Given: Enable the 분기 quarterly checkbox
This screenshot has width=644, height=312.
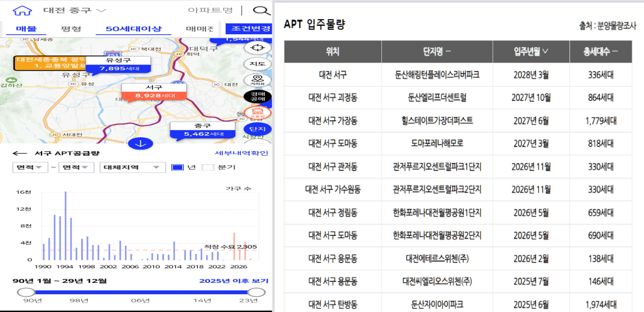Looking at the screenshot, I should pos(209,167).
